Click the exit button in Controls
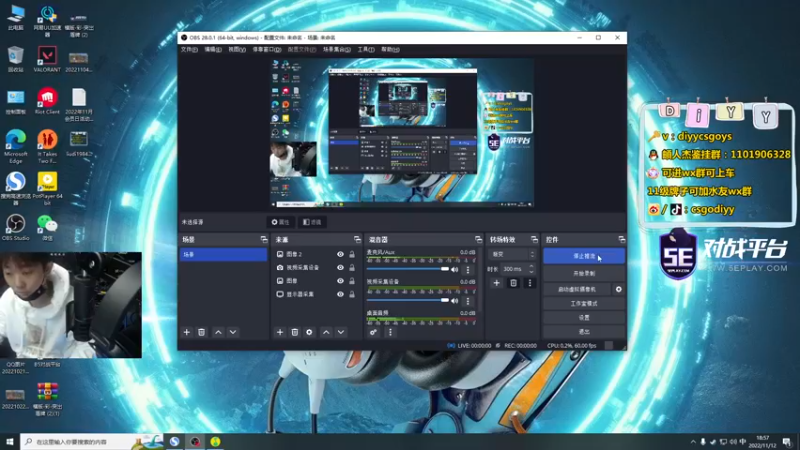 click(584, 332)
